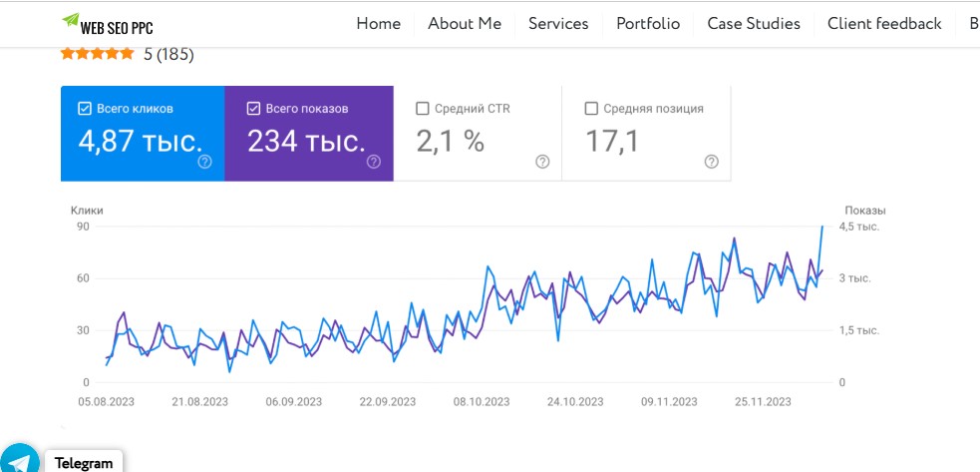Open the Services menu
Image resolution: width=980 pixels, height=472 pixels.
point(558,24)
